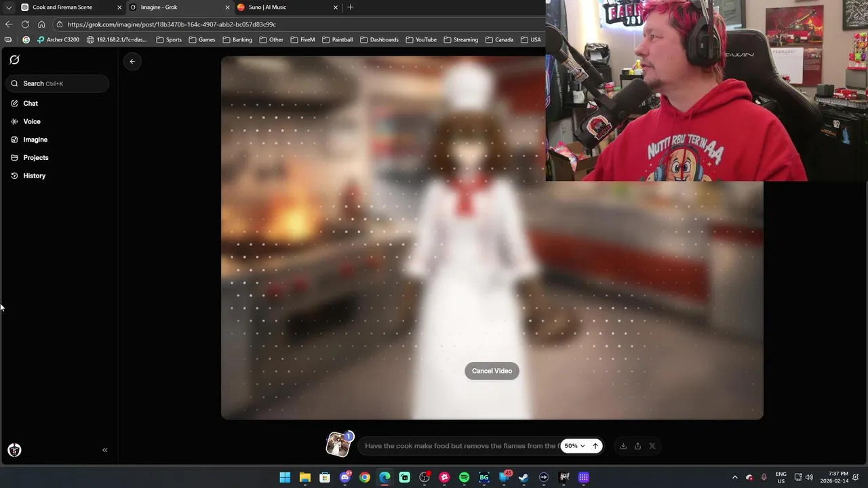Viewport: 868px width, 488px height.
Task: Go to the browser home page
Action: (41, 24)
